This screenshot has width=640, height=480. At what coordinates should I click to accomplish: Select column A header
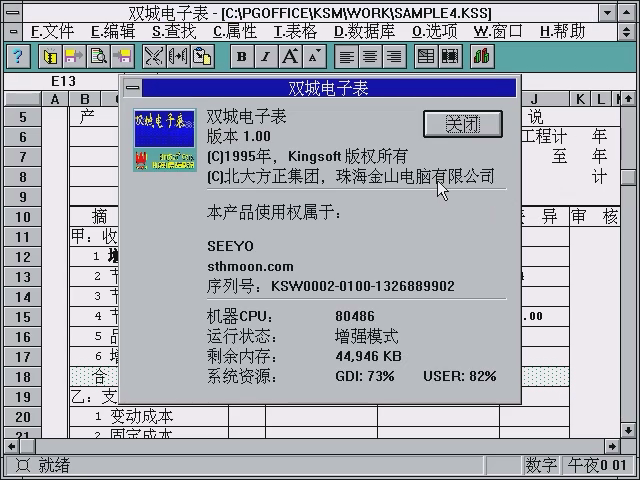[55, 99]
